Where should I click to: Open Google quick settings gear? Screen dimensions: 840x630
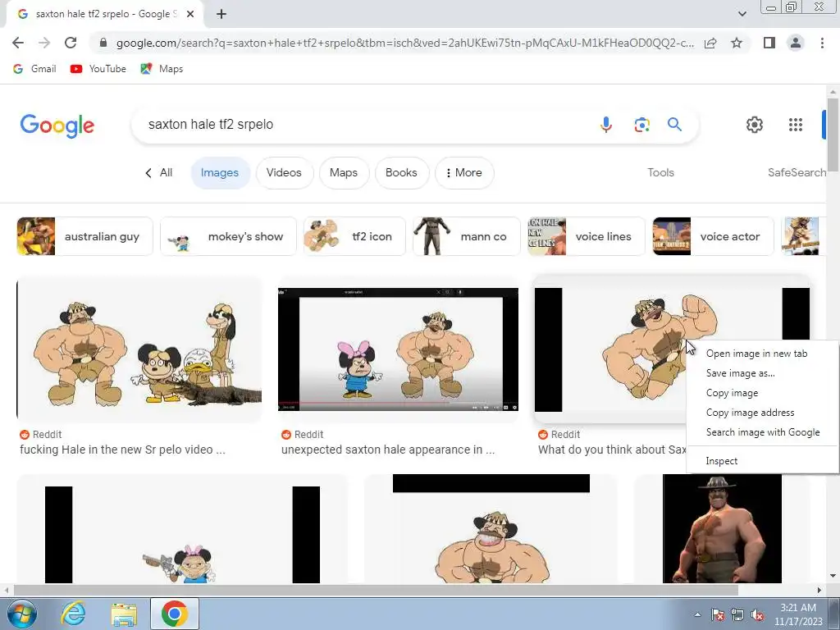pos(755,125)
